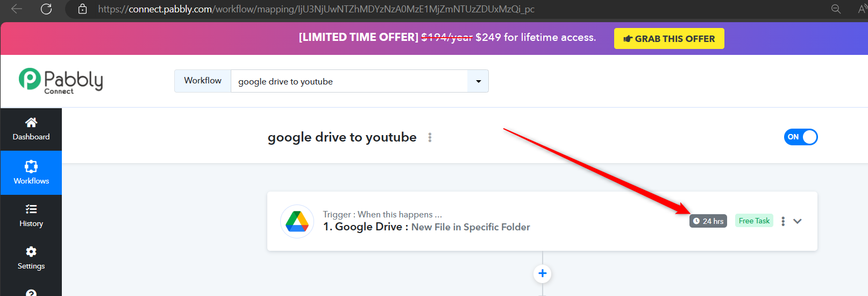Click the browser back arrow
The width and height of the screenshot is (868, 296).
tap(17, 9)
